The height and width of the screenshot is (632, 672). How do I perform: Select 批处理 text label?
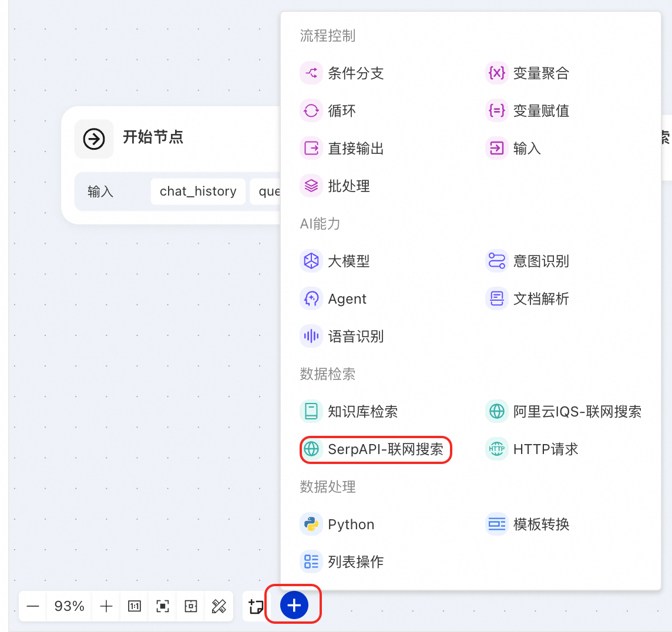tap(349, 186)
